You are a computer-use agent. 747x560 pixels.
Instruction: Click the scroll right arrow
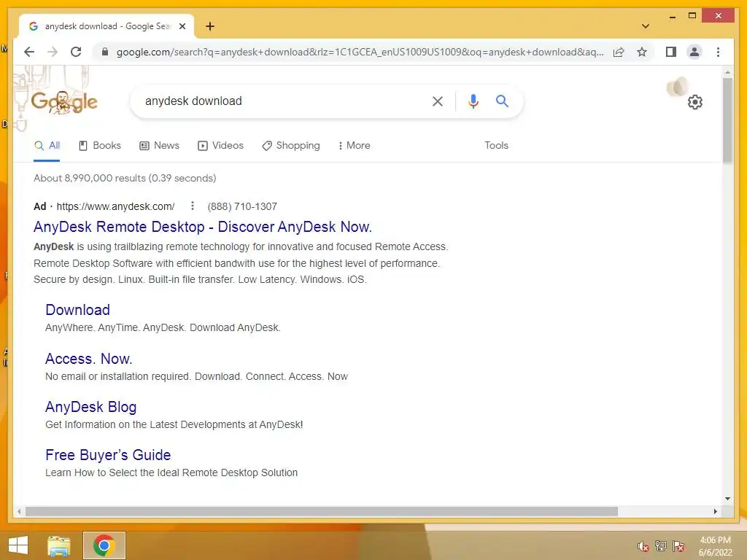[x=715, y=511]
